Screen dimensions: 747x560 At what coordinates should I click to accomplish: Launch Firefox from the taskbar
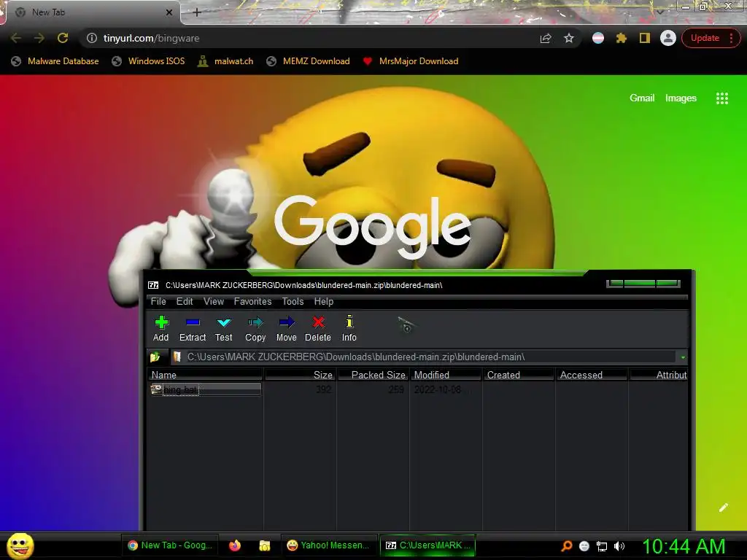[x=235, y=545]
